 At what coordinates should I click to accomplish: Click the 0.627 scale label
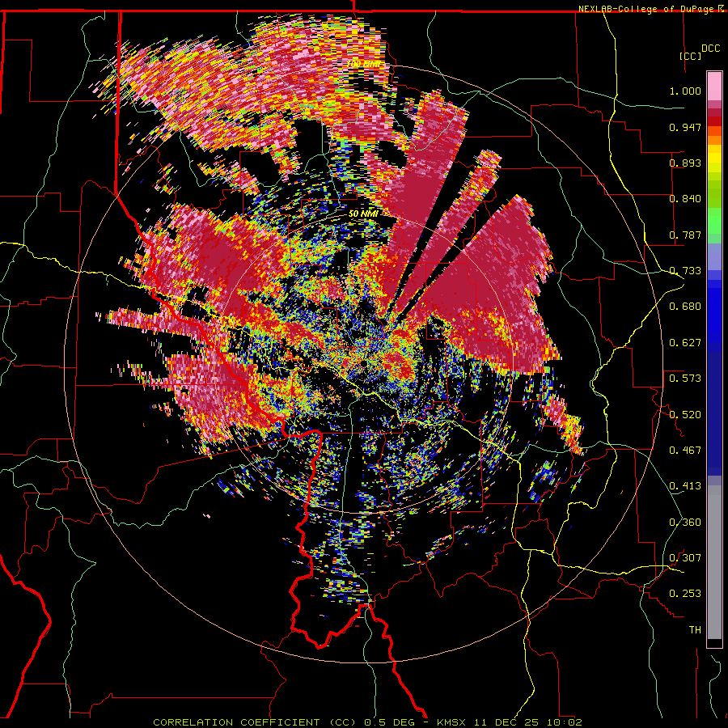[x=685, y=343]
